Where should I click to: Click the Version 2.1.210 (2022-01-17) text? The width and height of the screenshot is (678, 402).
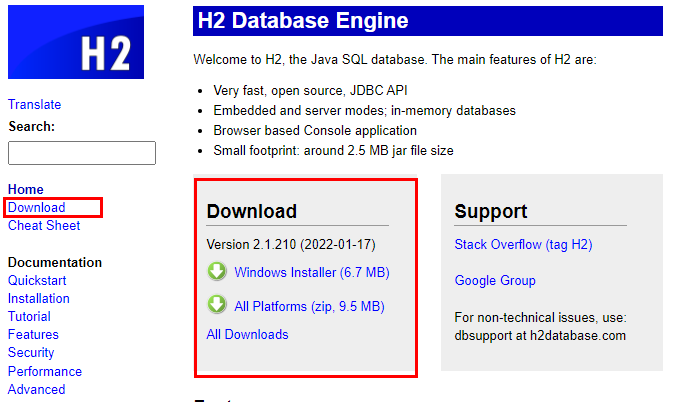[x=291, y=245]
